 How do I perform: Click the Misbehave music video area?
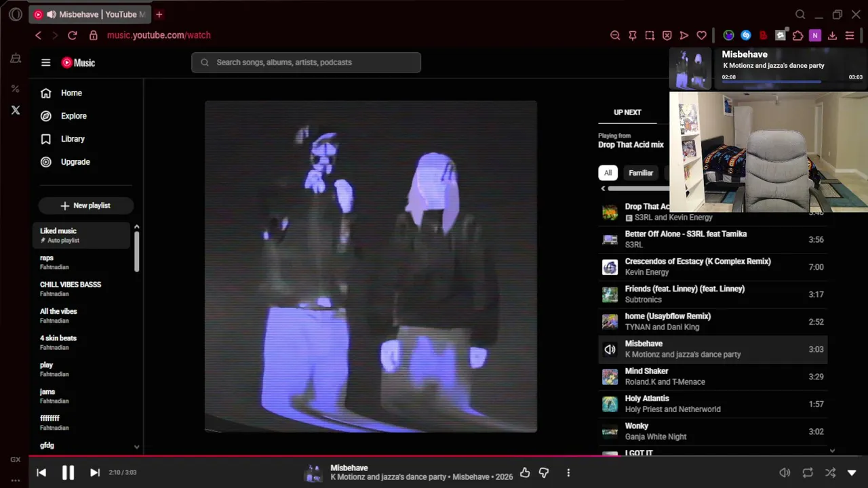(x=371, y=266)
